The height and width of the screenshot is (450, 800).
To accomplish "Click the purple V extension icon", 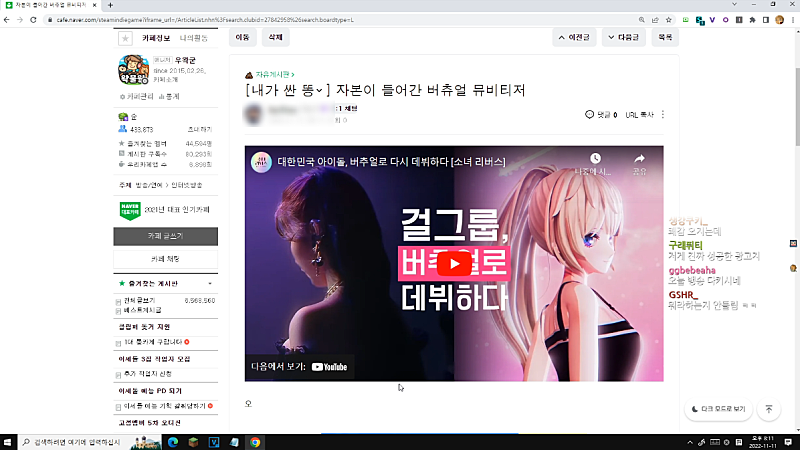I will 712,20.
